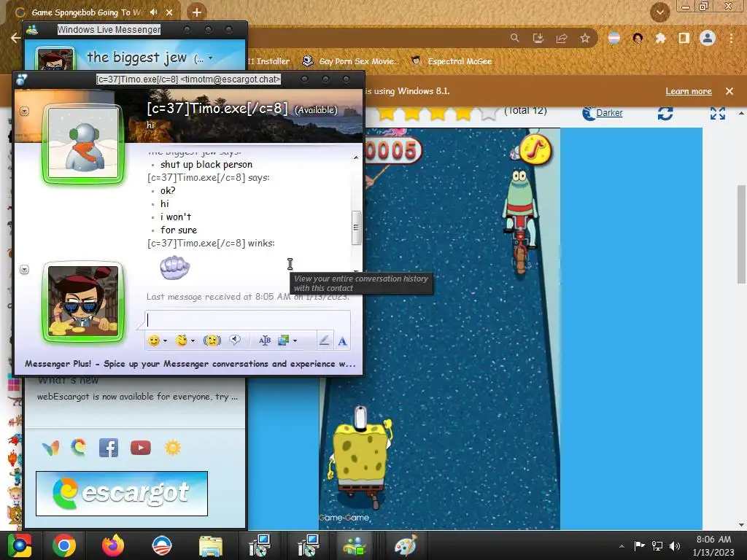Click the MSN butterfly icon in Messenger
This screenshot has width=747, height=560.
point(50,448)
